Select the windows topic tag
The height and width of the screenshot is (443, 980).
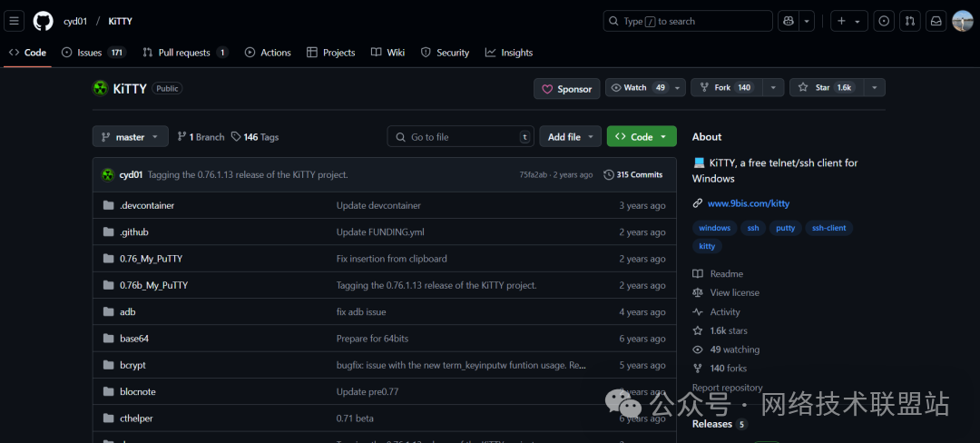714,228
